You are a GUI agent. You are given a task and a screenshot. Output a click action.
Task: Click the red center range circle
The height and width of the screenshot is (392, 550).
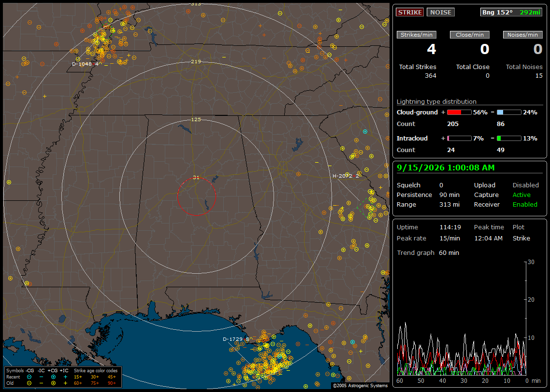196,196
